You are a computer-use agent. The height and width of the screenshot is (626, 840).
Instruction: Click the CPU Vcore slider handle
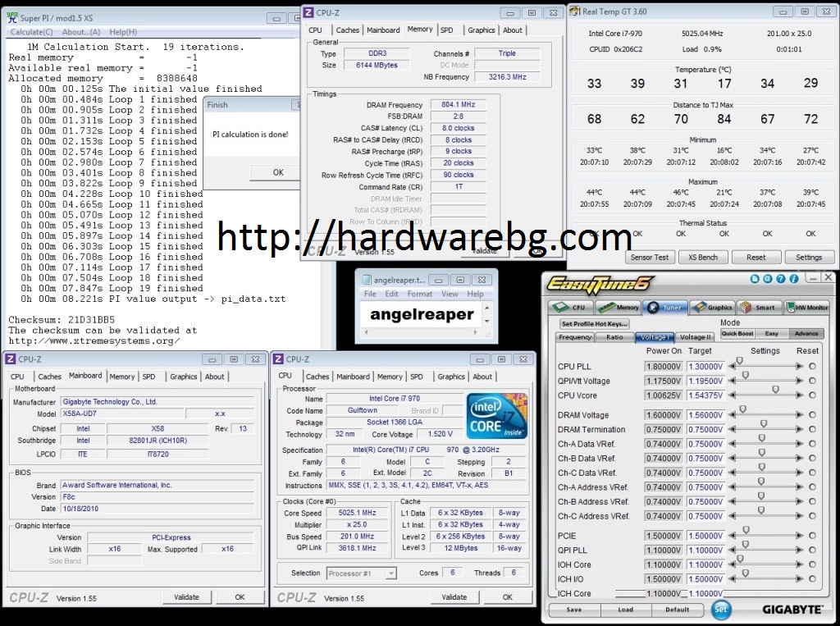pyautogui.click(x=775, y=391)
